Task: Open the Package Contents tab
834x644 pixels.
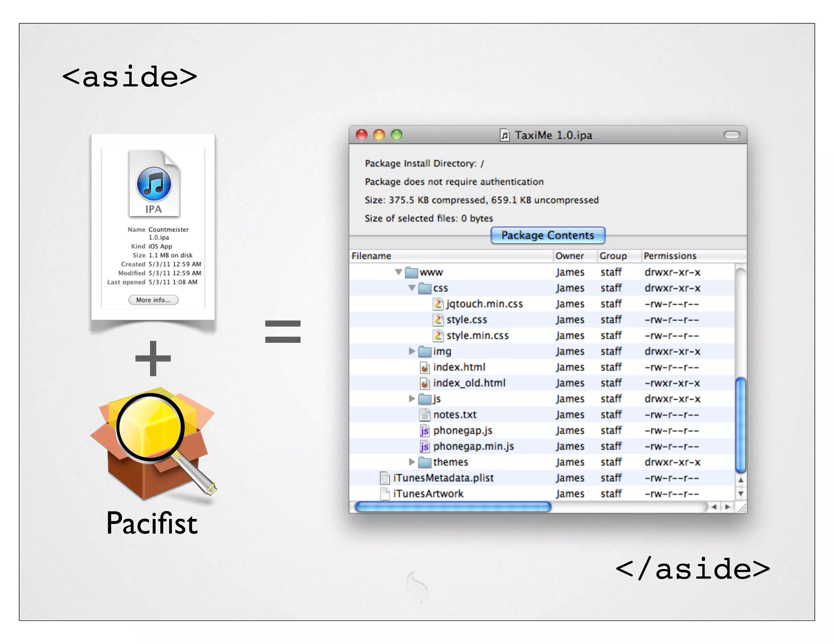Action: click(548, 235)
